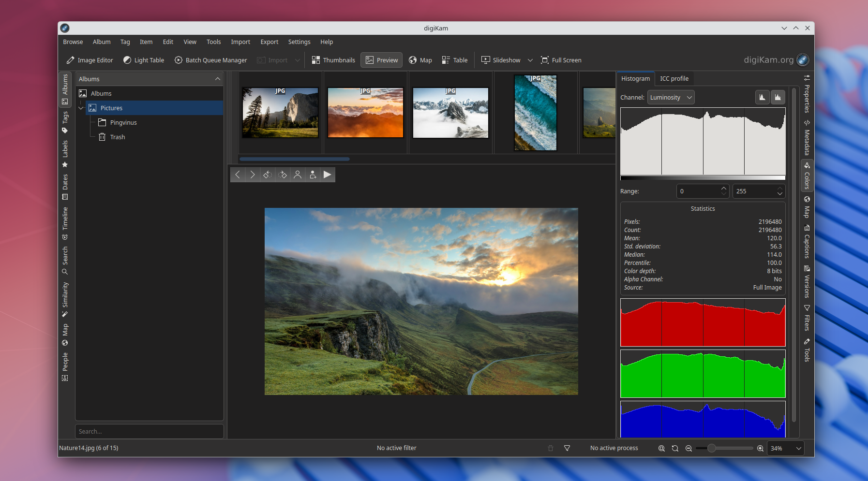Rotate the previewed image left

268,175
